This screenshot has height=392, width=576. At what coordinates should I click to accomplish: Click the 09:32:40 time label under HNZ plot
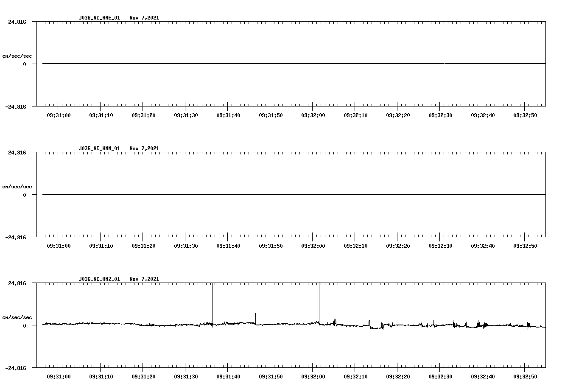(x=483, y=376)
